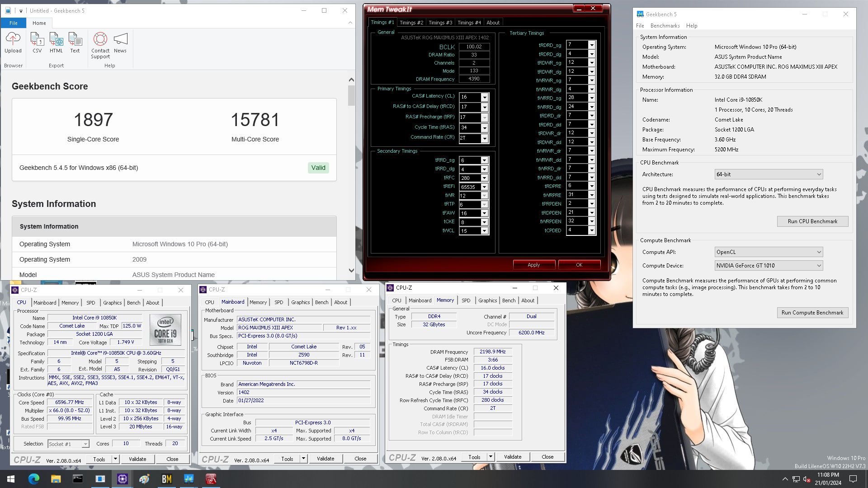Click the muted volume tray icon
The image size is (868, 488).
(x=807, y=479)
